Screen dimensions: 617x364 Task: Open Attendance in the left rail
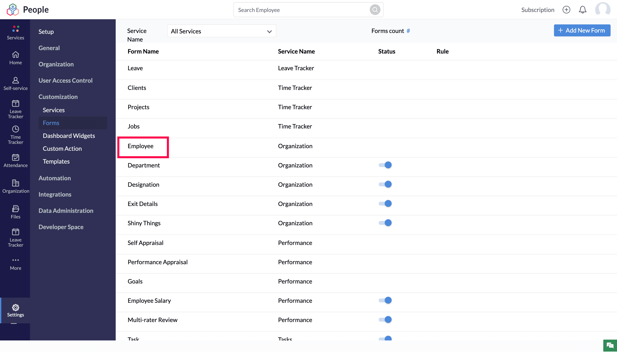pos(15,161)
